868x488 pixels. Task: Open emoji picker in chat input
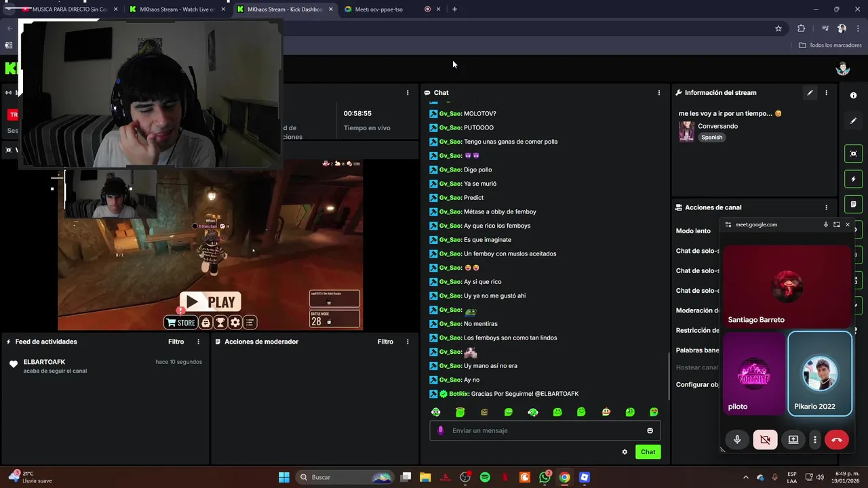pos(650,430)
